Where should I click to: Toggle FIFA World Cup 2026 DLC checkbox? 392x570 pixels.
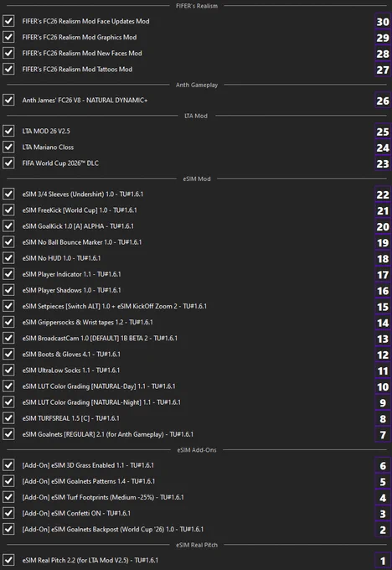tap(8, 163)
